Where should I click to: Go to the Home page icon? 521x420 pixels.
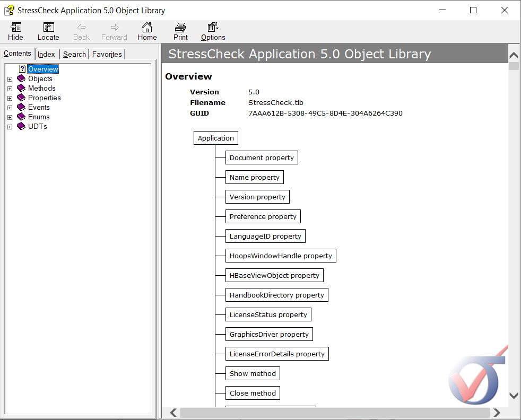click(147, 28)
